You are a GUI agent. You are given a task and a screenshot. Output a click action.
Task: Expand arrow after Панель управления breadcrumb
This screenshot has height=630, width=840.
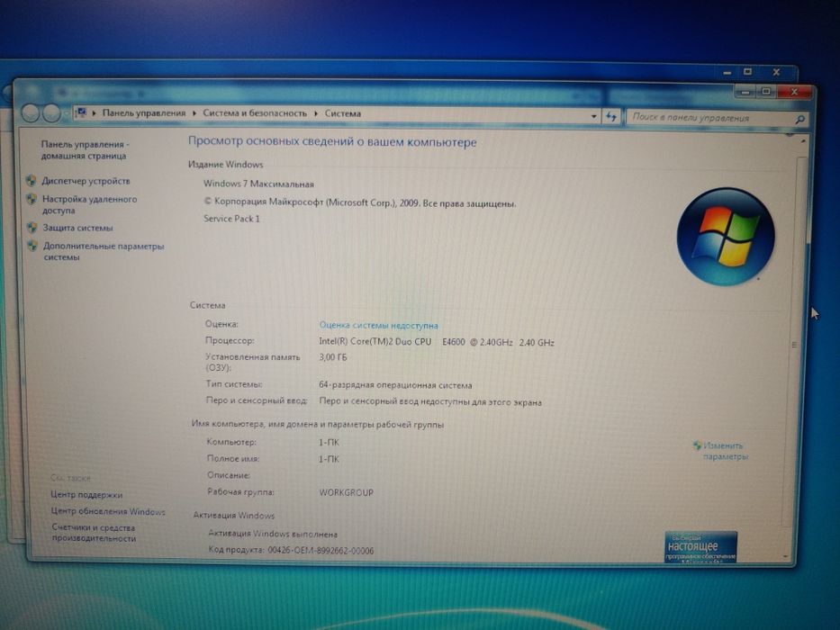point(194,113)
